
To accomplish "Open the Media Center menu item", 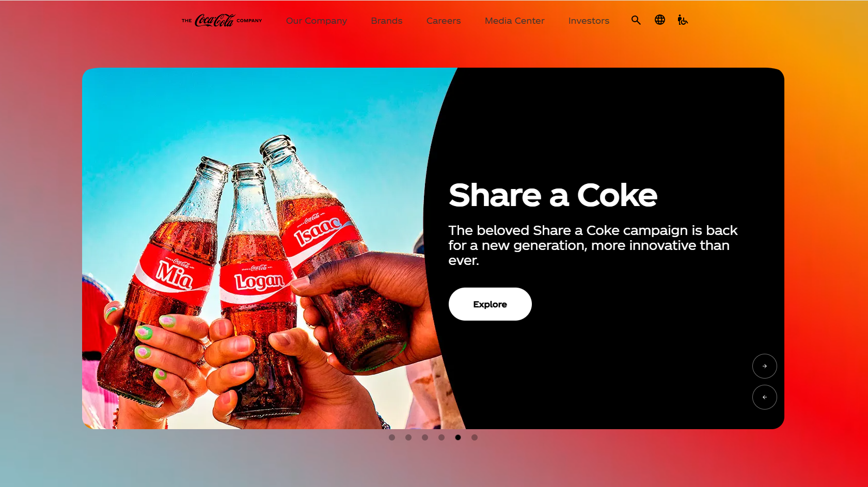I will tap(515, 21).
